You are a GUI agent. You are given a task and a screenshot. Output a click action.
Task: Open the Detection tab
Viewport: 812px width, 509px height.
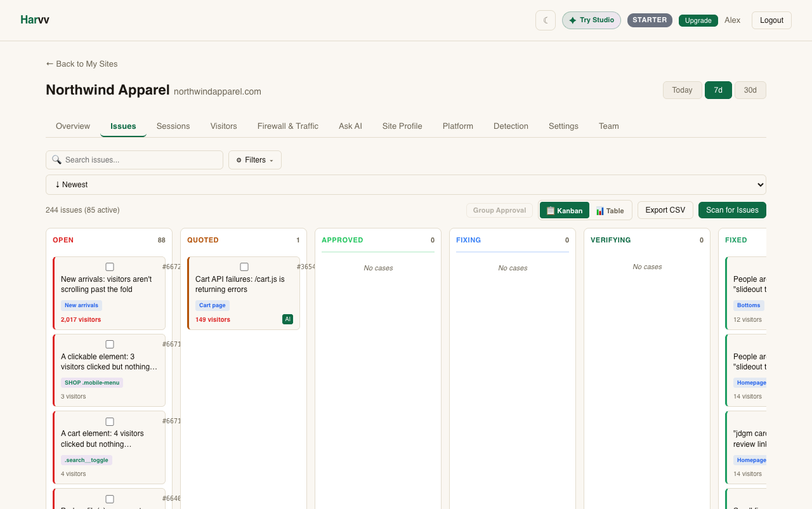pyautogui.click(x=511, y=126)
